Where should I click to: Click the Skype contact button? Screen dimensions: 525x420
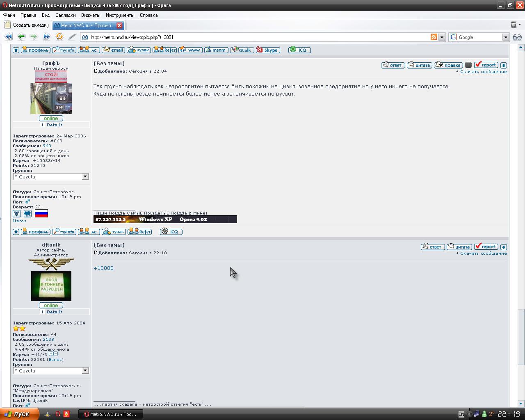(x=267, y=50)
